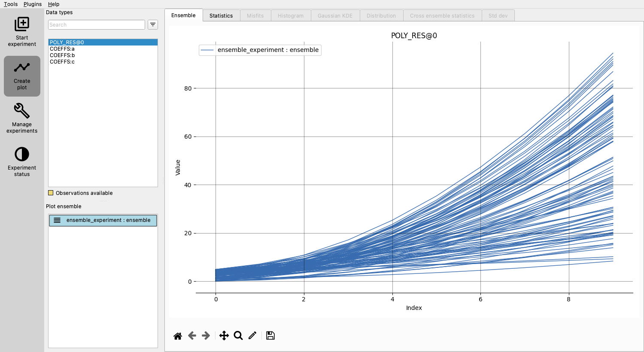The width and height of the screenshot is (644, 352).
Task: Select the Misfits tab
Action: [x=255, y=16]
